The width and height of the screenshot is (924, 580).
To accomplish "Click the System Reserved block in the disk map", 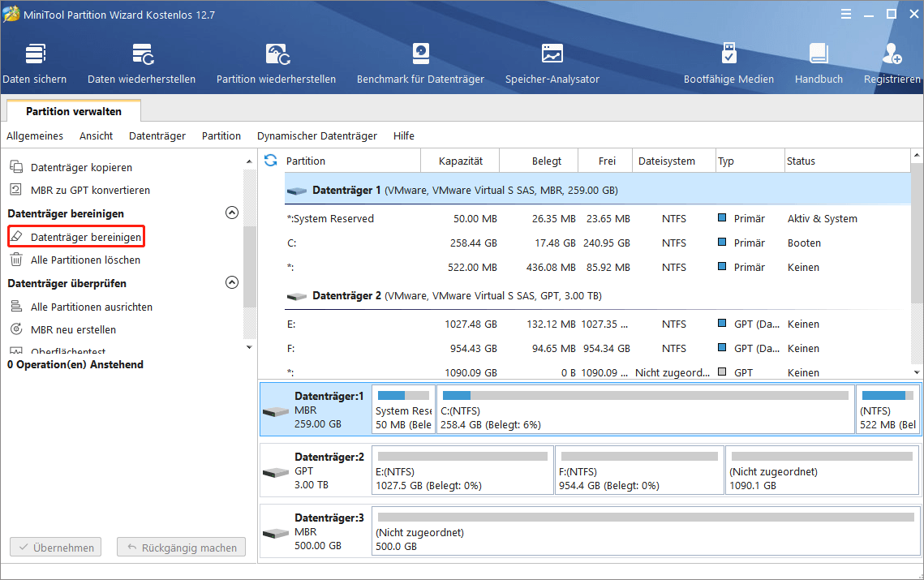I will 403,410.
